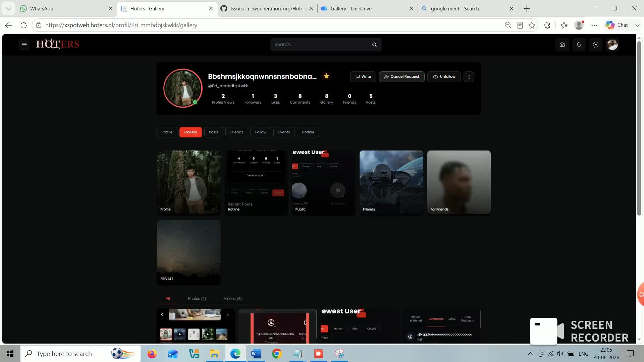Open the Edge browser profile icon
644x362 pixels.
(579, 25)
